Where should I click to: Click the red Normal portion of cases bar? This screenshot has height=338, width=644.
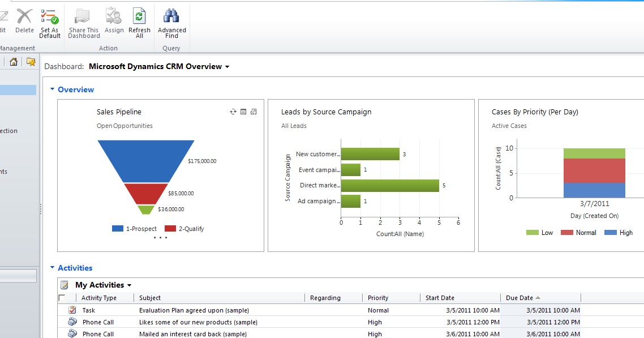594,170
